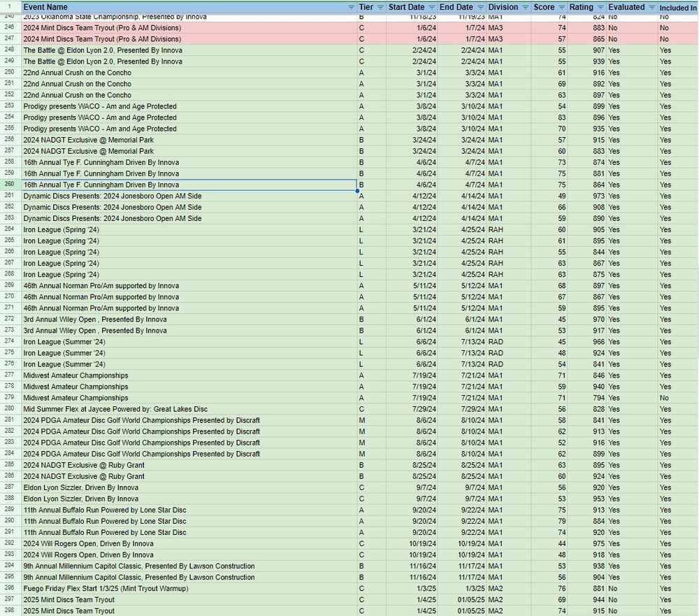This screenshot has height=616, width=699.
Task: Select the Tier 'L' cell in row 268
Action: coord(371,274)
